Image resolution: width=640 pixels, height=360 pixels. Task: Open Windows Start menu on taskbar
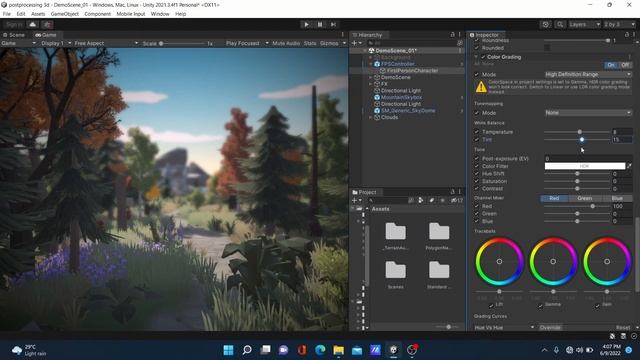[229, 350]
